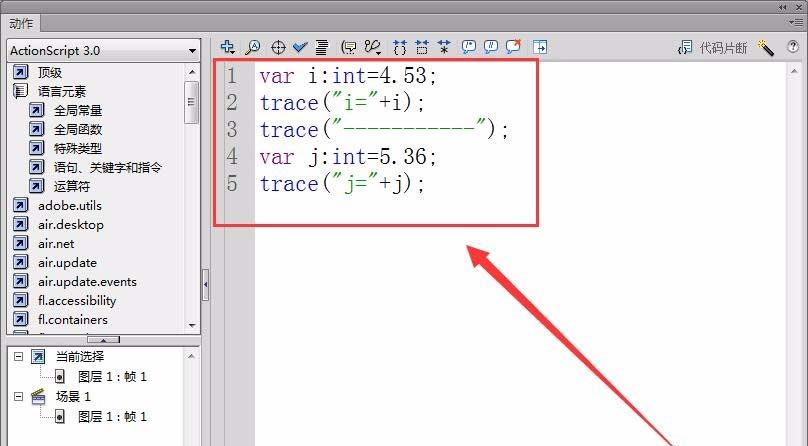Switch to the 动作 panel tab

pos(21,24)
